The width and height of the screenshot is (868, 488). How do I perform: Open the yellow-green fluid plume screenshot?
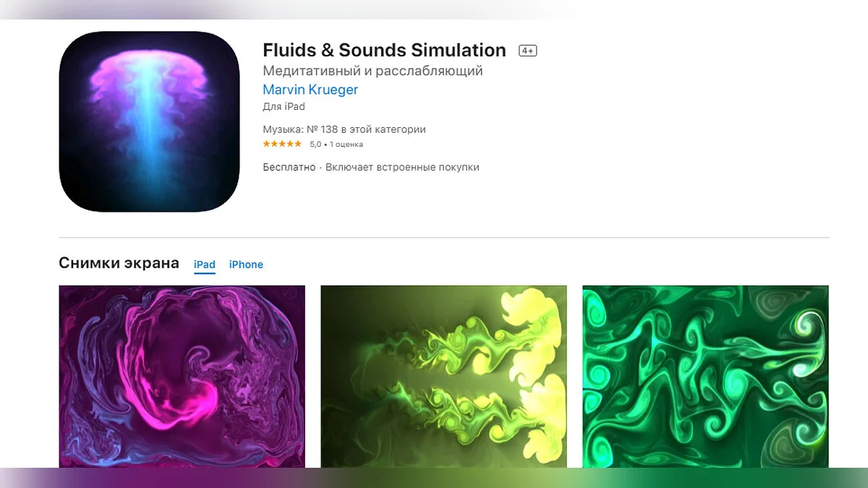click(443, 376)
